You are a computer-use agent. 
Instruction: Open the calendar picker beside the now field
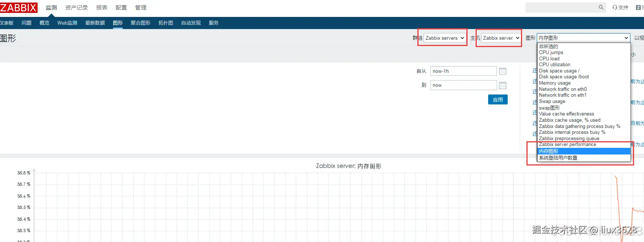point(503,85)
